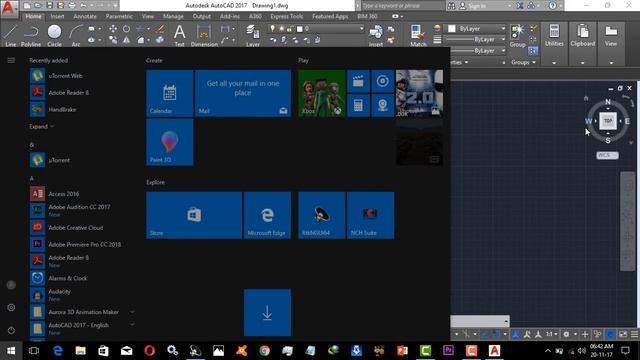
Task: Select the Circle tool
Action: click(x=54, y=35)
